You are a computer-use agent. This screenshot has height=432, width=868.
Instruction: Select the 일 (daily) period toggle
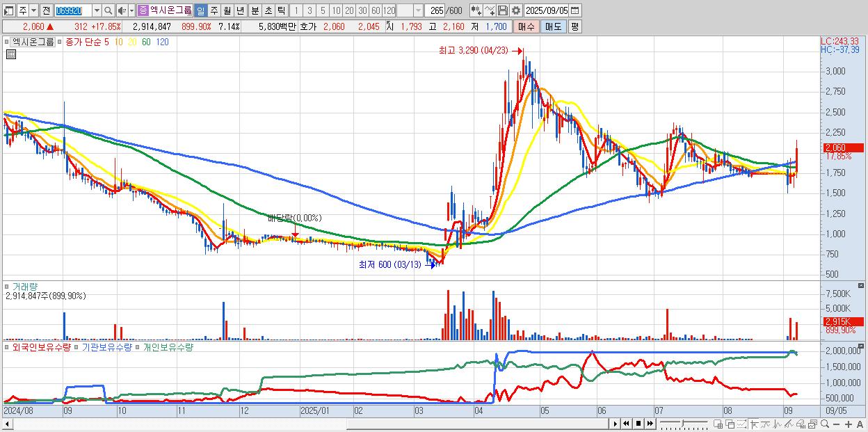tap(200, 10)
